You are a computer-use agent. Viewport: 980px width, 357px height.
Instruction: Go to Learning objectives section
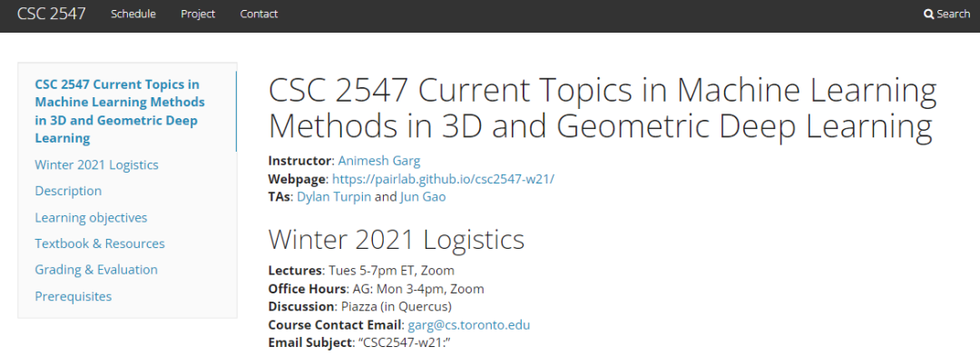92,218
